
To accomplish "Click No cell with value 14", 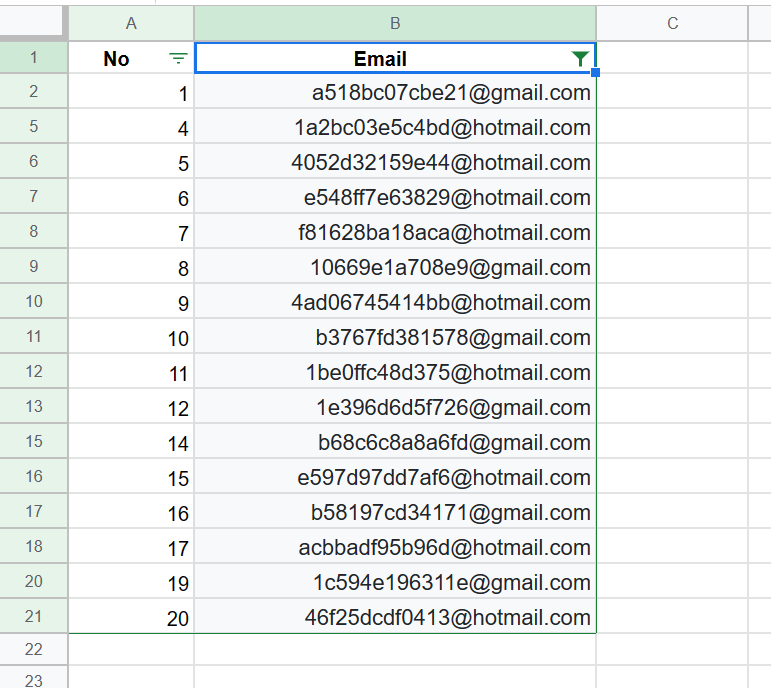I will pyautogui.click(x=131, y=441).
